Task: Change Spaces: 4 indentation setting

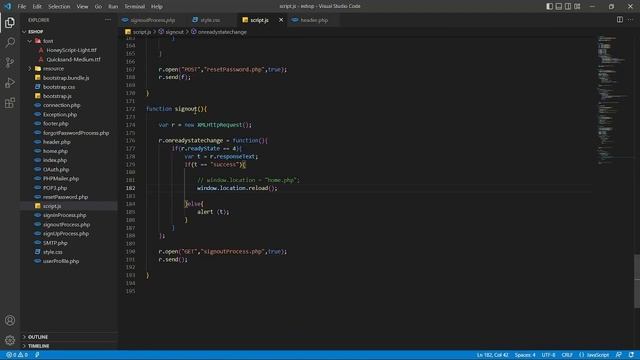Action: 525,355
